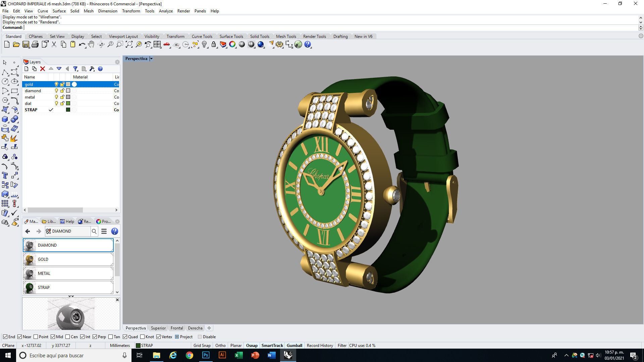644x362 pixels.
Task: Toggle Record History in status bar
Action: [320, 346]
